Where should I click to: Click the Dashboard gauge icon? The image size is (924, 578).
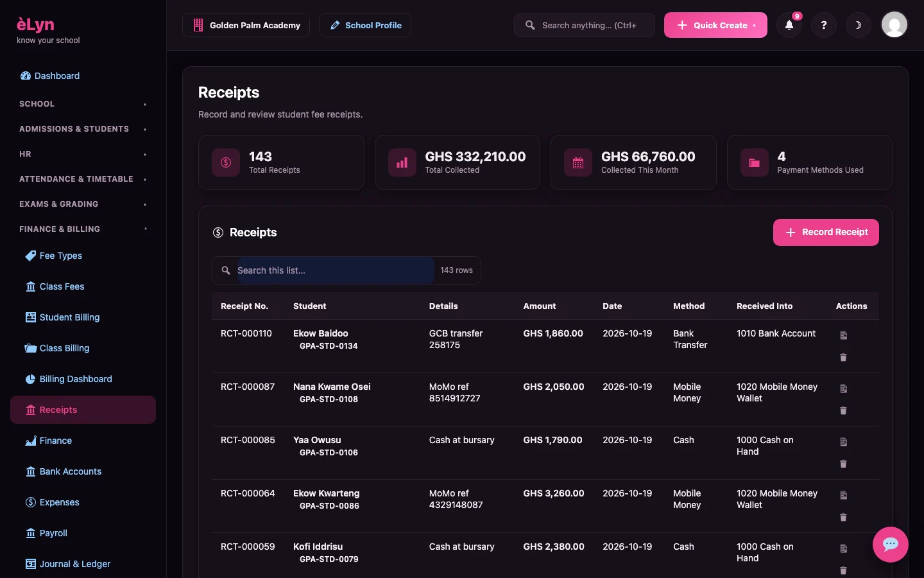26,76
